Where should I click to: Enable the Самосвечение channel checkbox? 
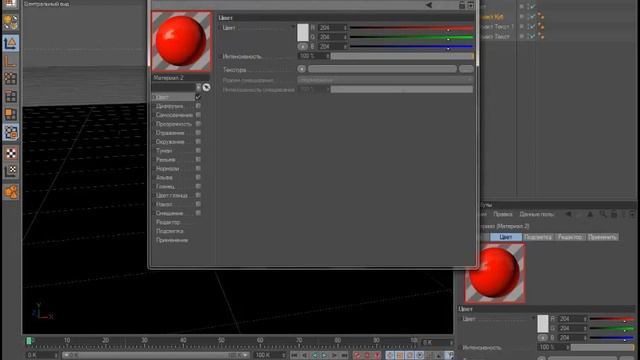tap(198, 115)
